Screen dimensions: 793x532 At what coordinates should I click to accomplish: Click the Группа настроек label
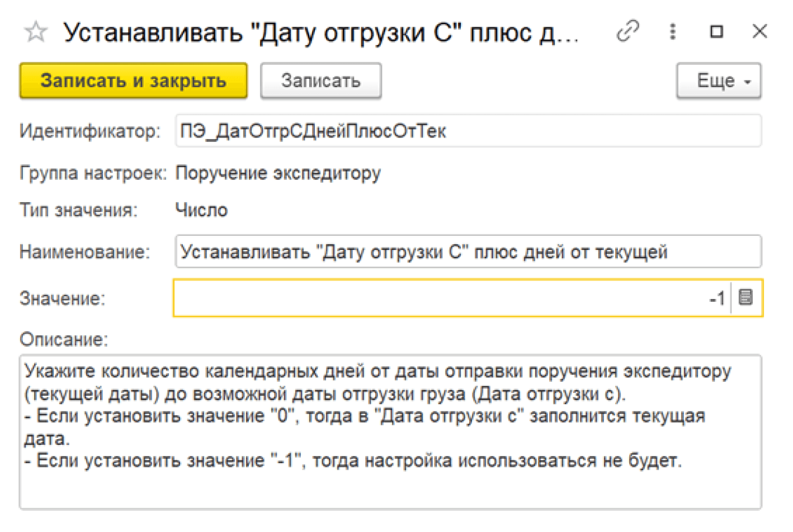point(93,173)
